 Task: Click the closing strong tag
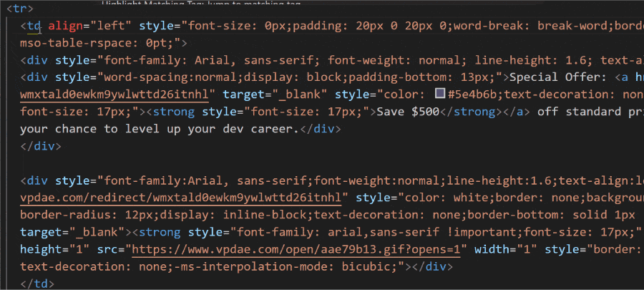coord(471,112)
